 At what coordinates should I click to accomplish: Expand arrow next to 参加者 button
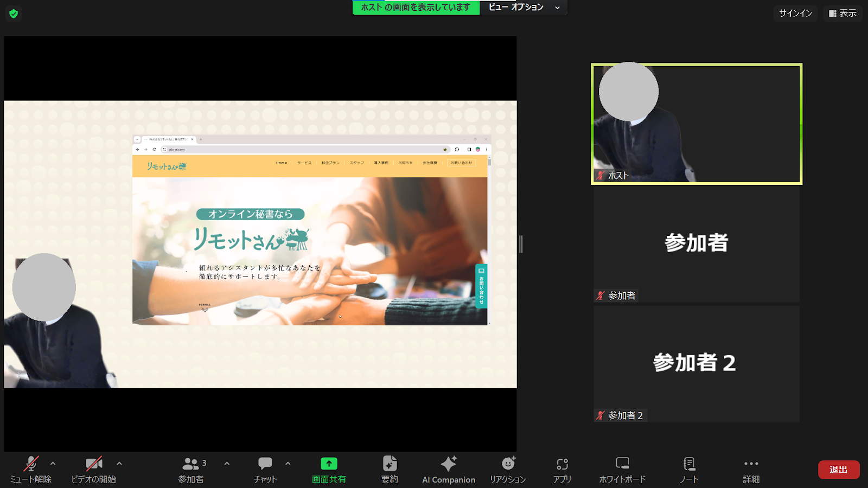[x=227, y=464]
